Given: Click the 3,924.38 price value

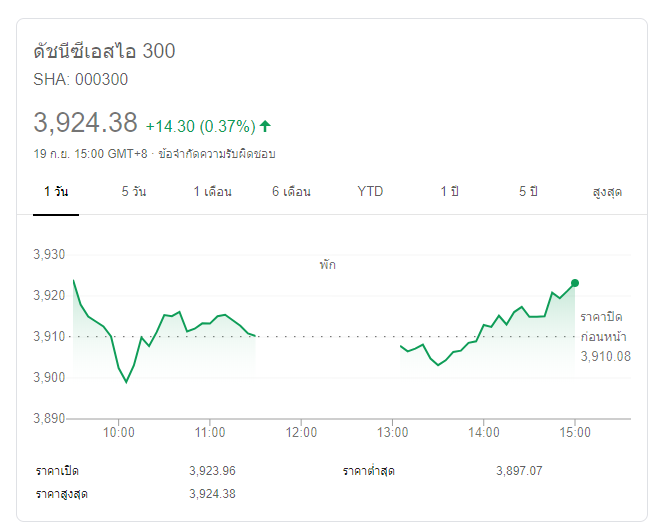Looking at the screenshot, I should click(85, 123).
